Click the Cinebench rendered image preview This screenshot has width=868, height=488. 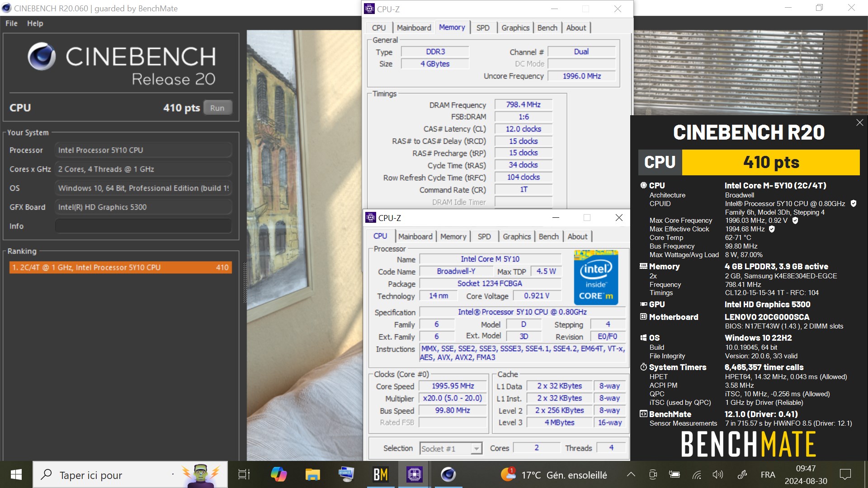(304, 245)
